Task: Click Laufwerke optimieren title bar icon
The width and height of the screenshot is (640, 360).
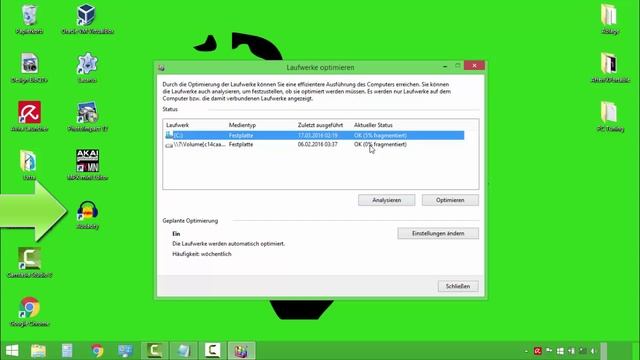Action: click(x=162, y=68)
